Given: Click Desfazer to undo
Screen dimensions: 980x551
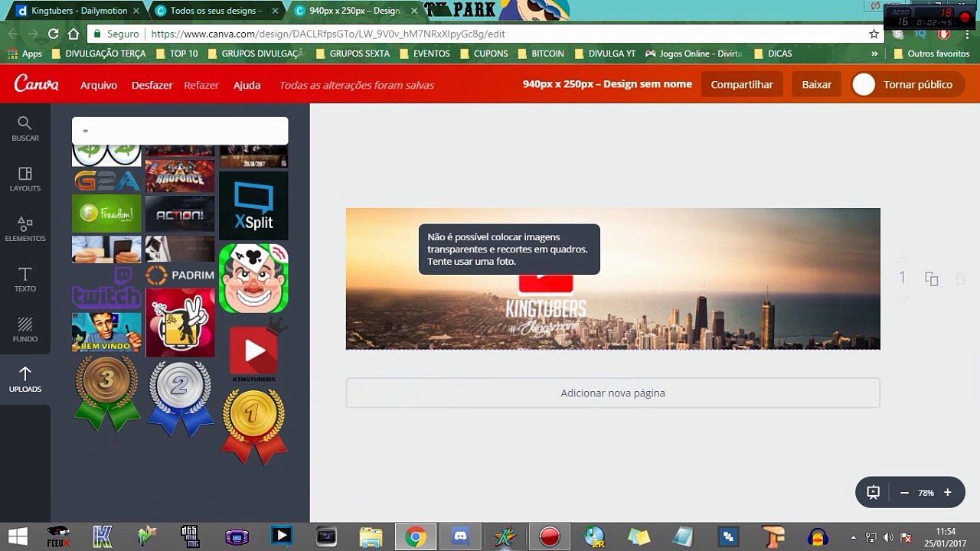Looking at the screenshot, I should pyautogui.click(x=152, y=85).
